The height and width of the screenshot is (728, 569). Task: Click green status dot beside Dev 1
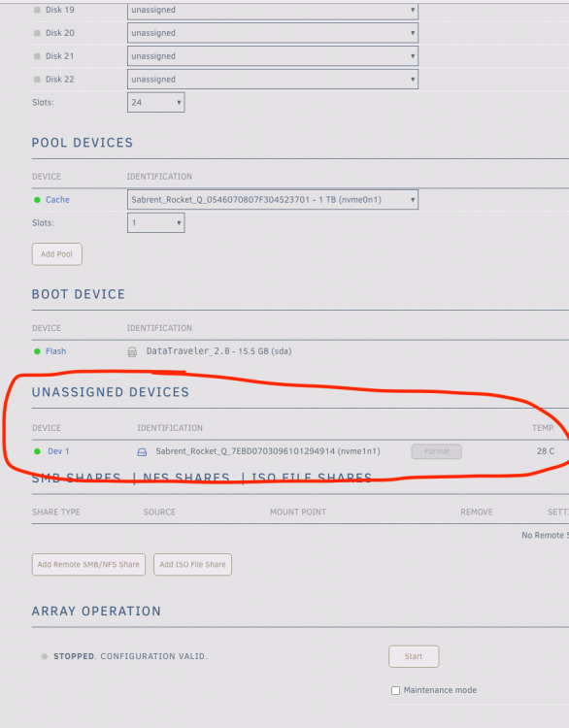(x=37, y=451)
